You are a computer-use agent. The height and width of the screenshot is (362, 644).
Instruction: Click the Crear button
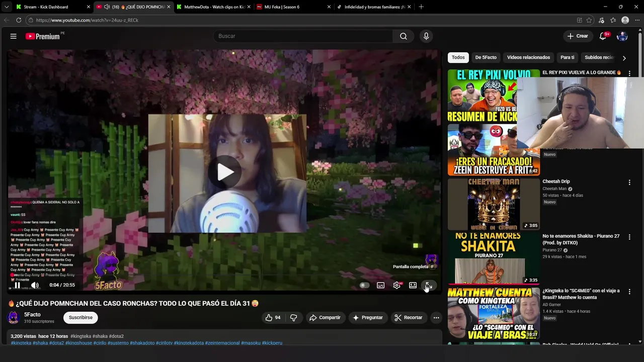577,36
